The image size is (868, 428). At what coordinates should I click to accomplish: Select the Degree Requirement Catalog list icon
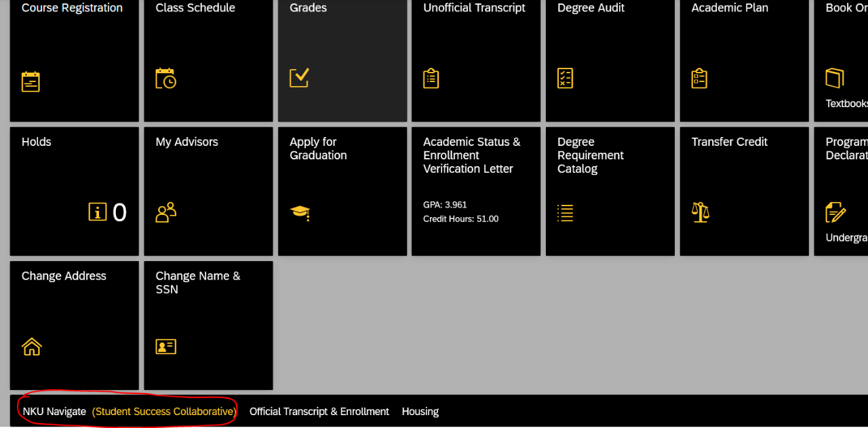[x=565, y=212]
